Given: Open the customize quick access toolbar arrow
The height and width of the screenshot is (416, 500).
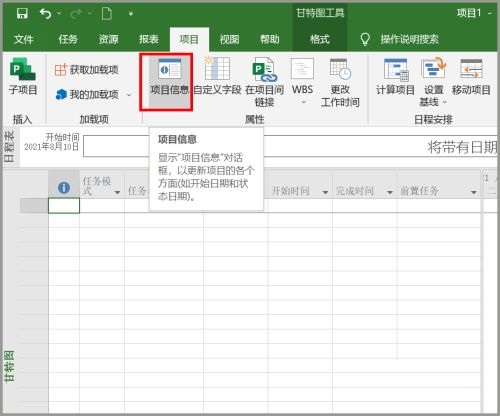Looking at the screenshot, I should (131, 14).
